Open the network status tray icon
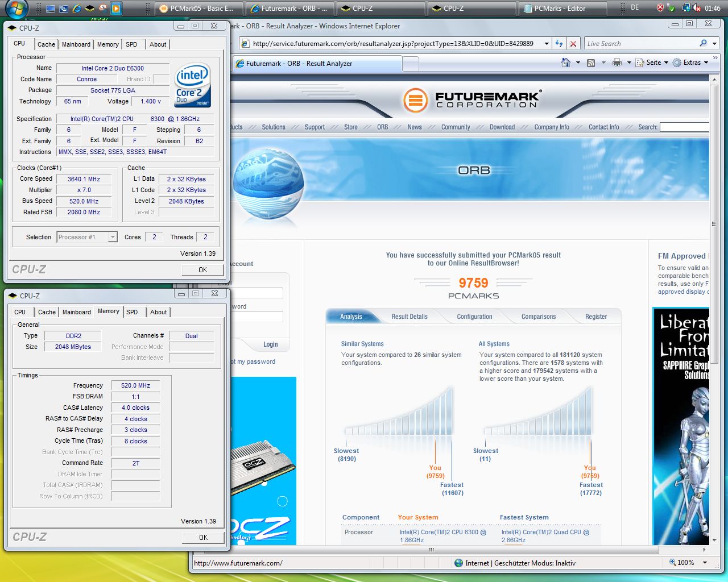The image size is (728, 582). coord(686,8)
